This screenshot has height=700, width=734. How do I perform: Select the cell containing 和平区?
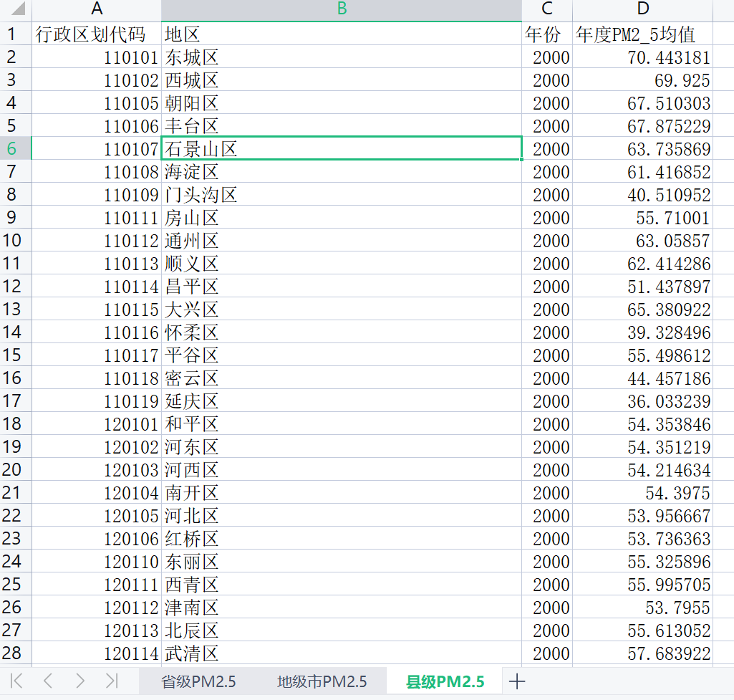[x=342, y=423]
